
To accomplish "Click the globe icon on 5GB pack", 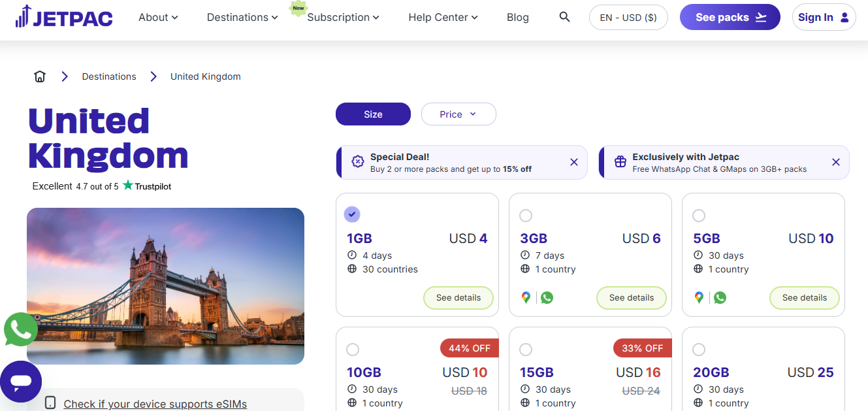I will (698, 269).
